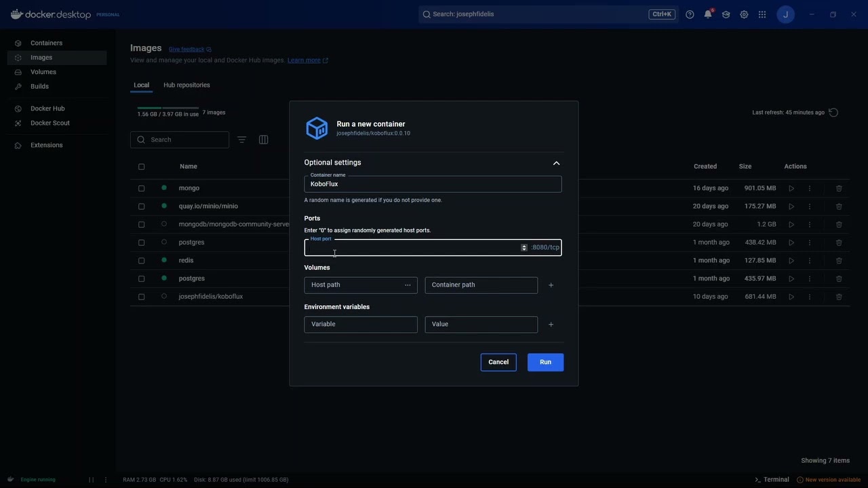The width and height of the screenshot is (868, 488).
Task: Open the Terminal from the status bar
Action: (772, 480)
